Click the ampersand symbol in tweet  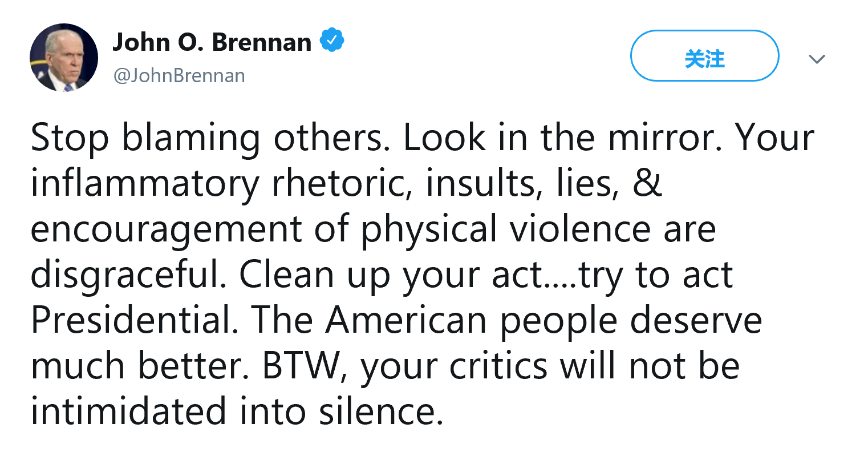pyautogui.click(x=647, y=184)
